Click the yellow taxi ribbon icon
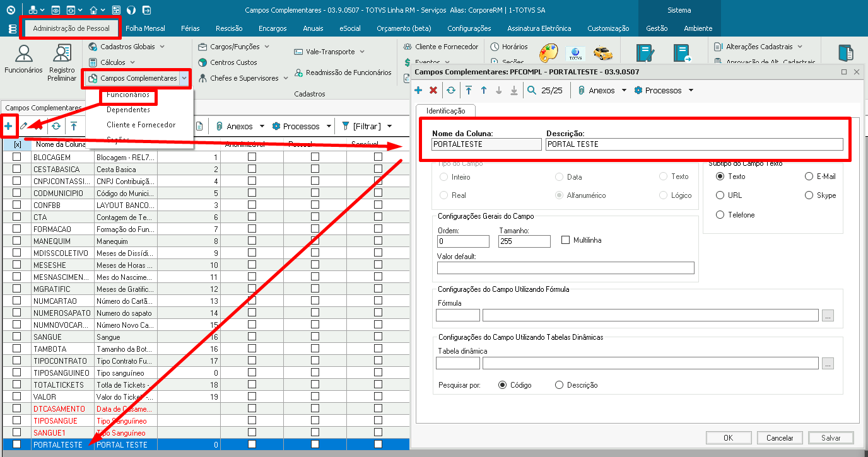Screen dimensions: 868x457 [x=603, y=54]
